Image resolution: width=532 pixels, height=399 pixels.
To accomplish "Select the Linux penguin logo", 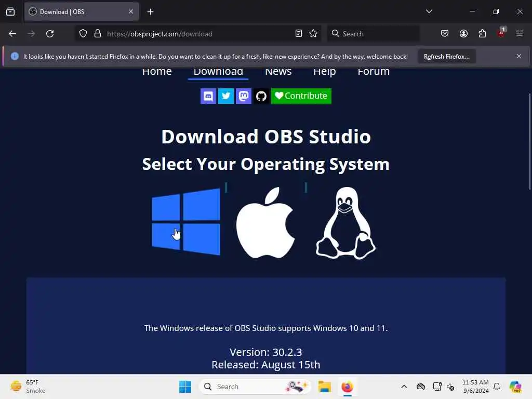I will tap(345, 223).
